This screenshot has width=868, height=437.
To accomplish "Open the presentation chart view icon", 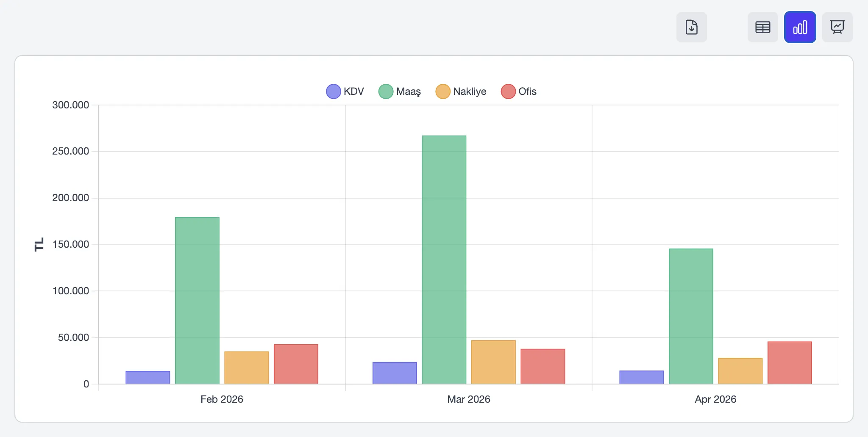I will [837, 27].
